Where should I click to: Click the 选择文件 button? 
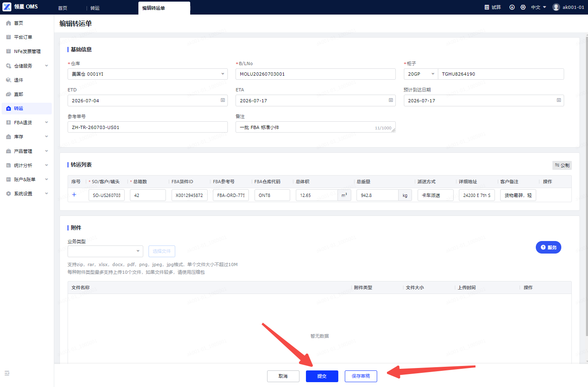(162, 251)
